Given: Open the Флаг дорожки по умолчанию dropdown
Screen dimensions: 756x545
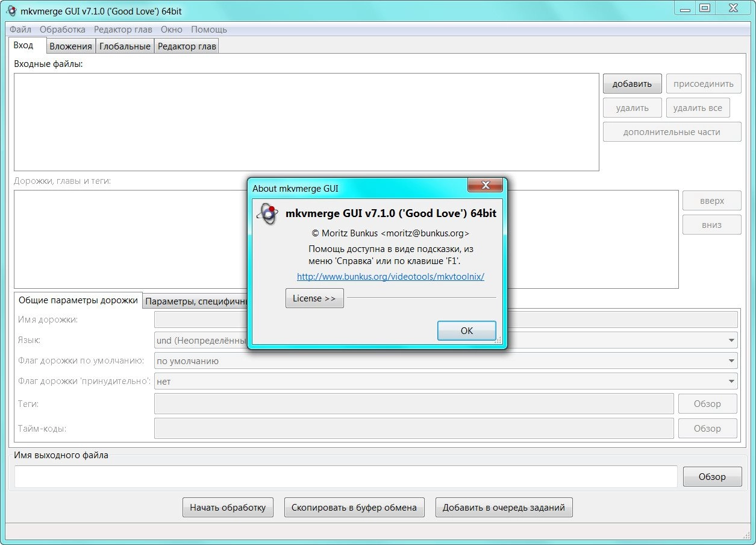Looking at the screenshot, I should 446,361.
